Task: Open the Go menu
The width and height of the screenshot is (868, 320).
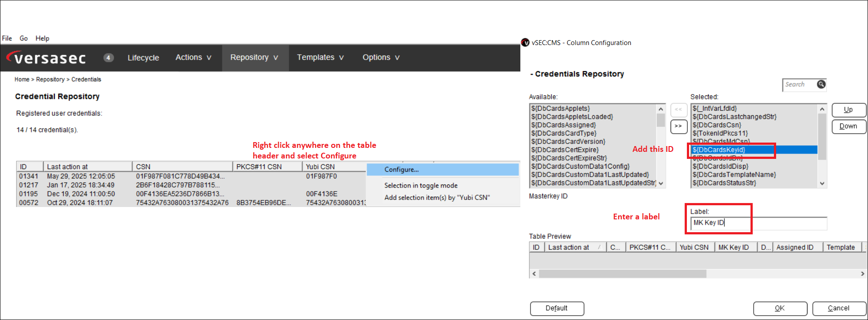Action: [x=24, y=38]
